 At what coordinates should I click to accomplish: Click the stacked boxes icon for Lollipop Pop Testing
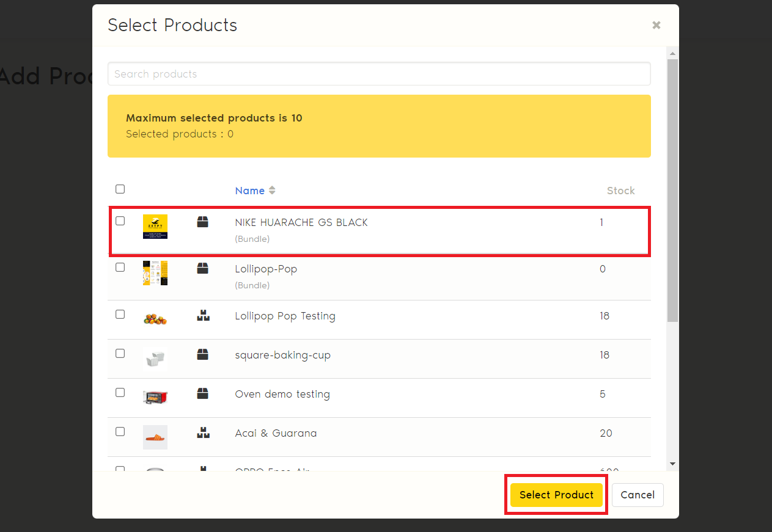(203, 316)
